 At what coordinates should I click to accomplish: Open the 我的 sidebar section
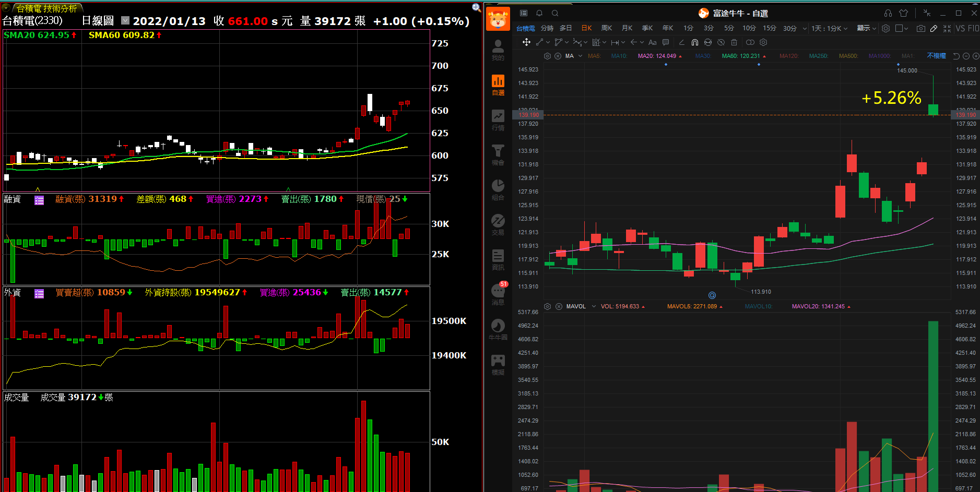pyautogui.click(x=498, y=50)
